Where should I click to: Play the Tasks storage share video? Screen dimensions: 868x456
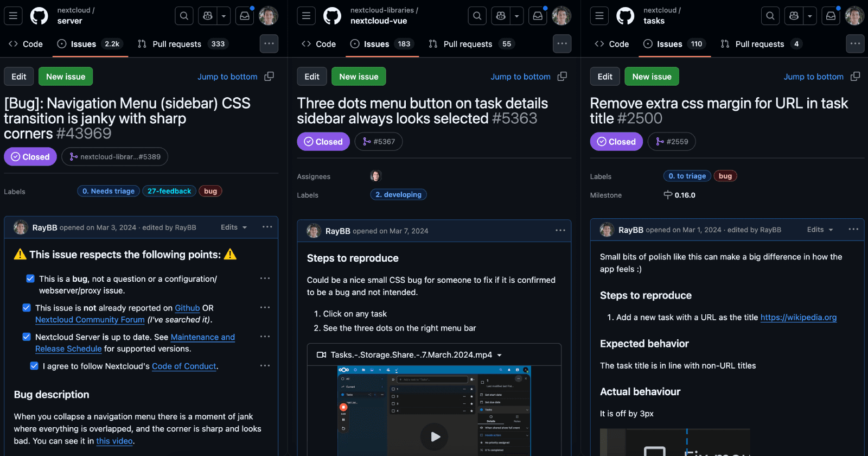coord(434,436)
